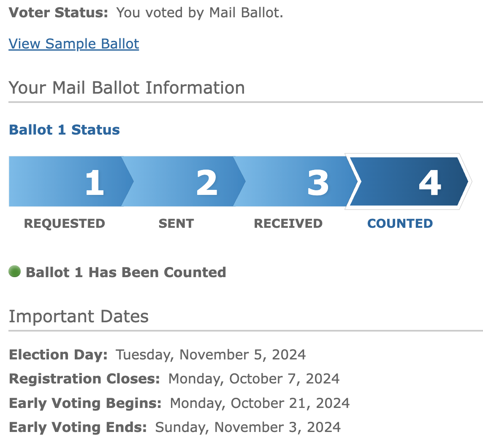Click the Voter Status bold label
Image resolution: width=483 pixels, height=448 pixels.
(x=59, y=13)
